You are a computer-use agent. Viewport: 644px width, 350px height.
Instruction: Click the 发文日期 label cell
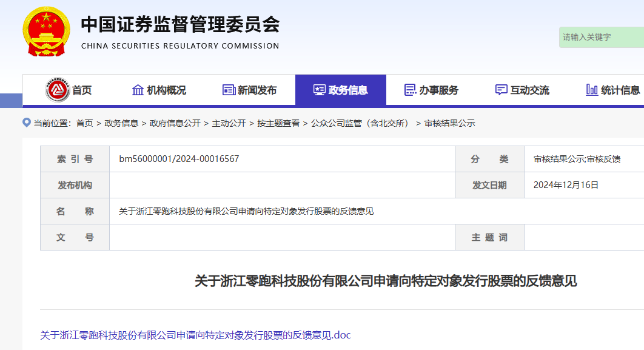[489, 185]
